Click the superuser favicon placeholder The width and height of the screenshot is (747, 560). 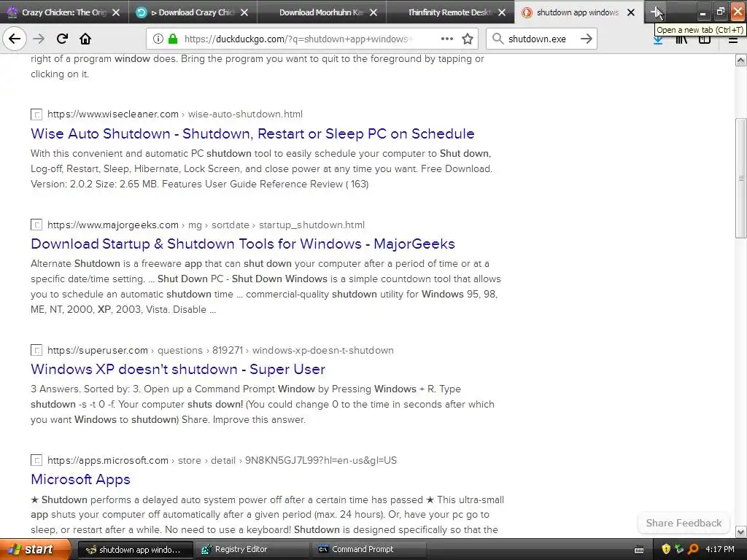tap(36, 351)
